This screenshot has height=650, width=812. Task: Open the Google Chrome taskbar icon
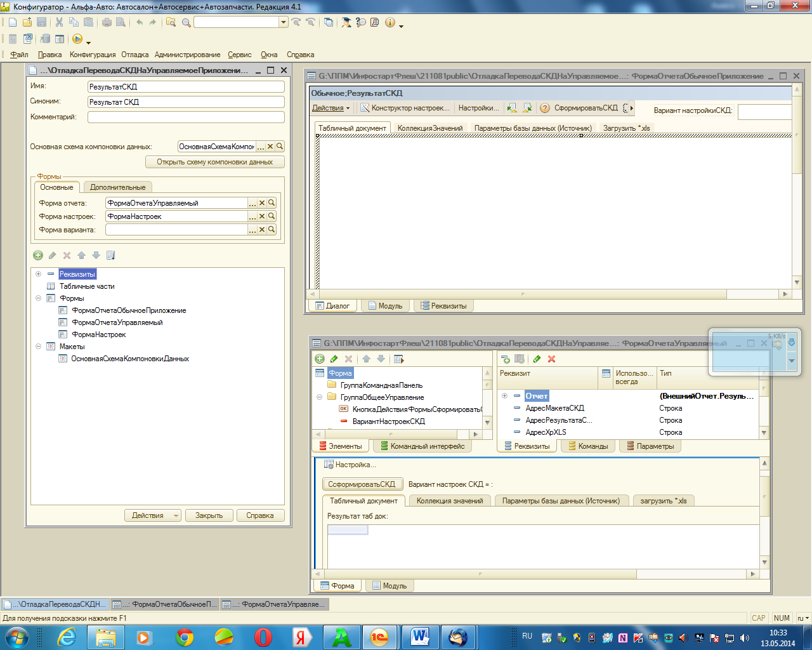point(185,637)
